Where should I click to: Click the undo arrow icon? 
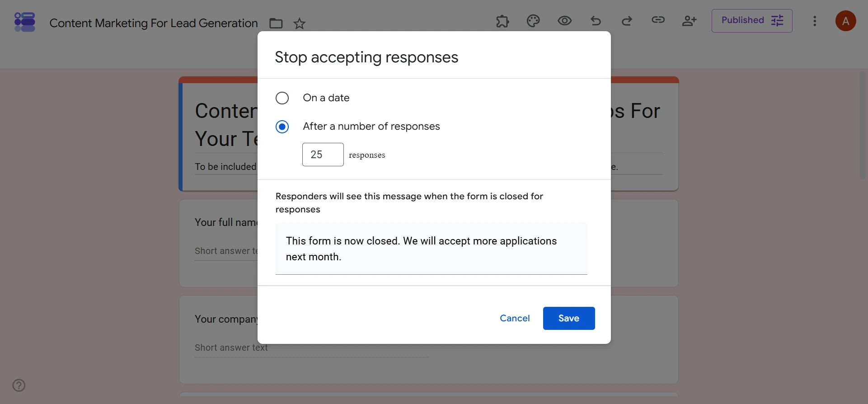pyautogui.click(x=596, y=21)
